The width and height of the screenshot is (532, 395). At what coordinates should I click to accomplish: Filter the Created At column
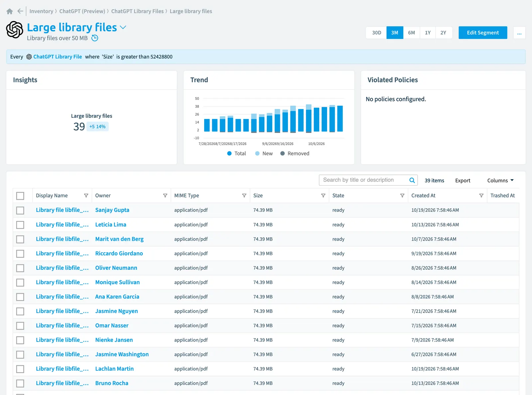point(481,196)
